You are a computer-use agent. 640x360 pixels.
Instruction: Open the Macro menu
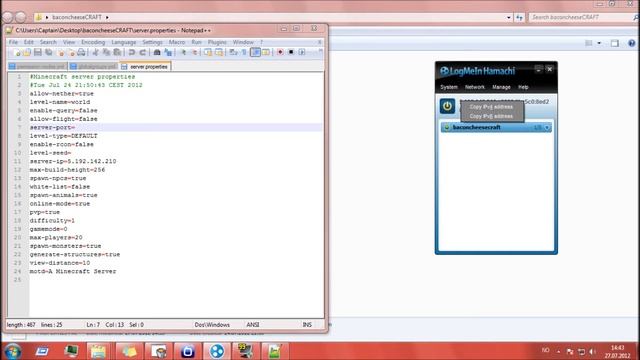(x=177, y=42)
